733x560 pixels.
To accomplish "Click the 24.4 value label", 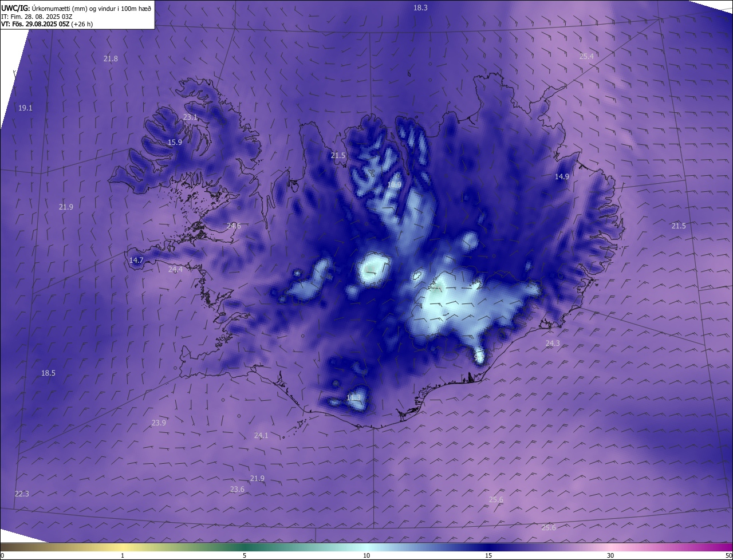I will point(175,269).
